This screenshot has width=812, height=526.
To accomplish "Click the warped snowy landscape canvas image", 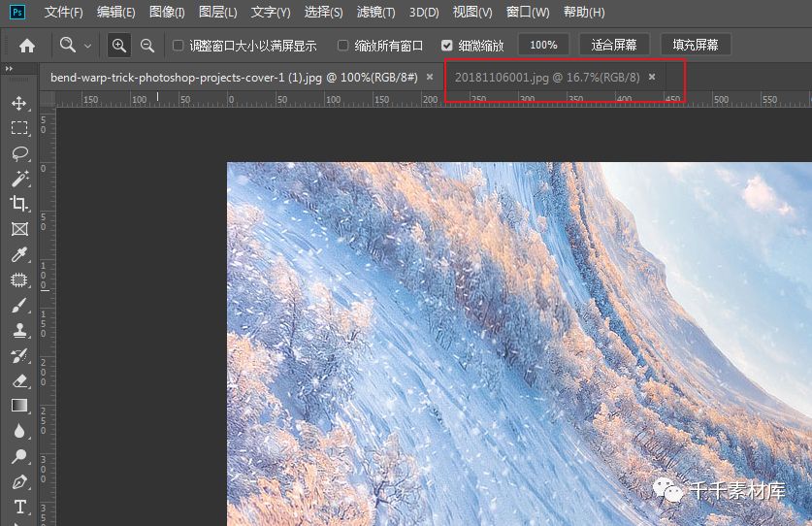I will tap(519, 345).
